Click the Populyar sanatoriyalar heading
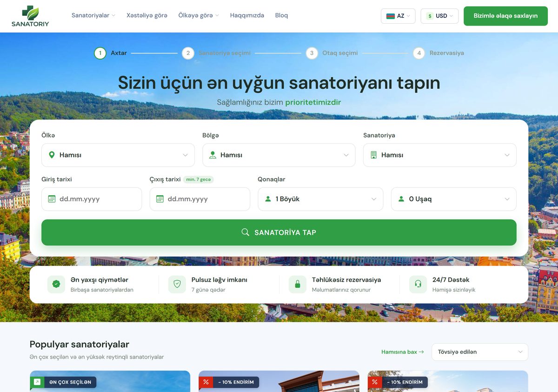558x392 pixels. point(80,344)
